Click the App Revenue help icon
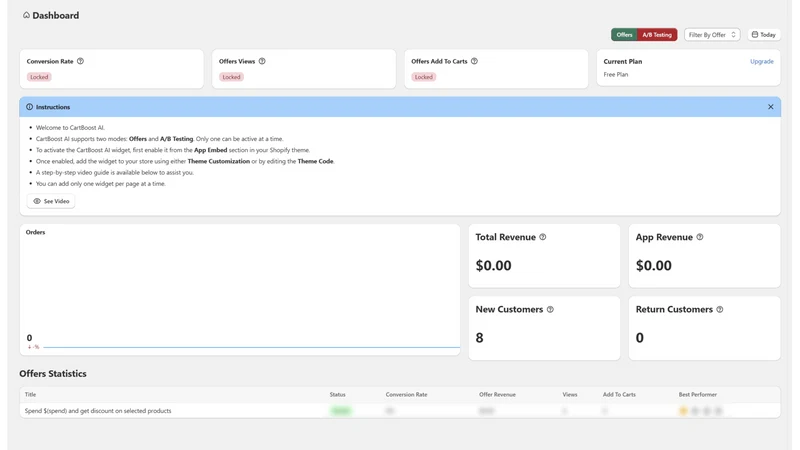The height and width of the screenshot is (450, 800). (699, 237)
